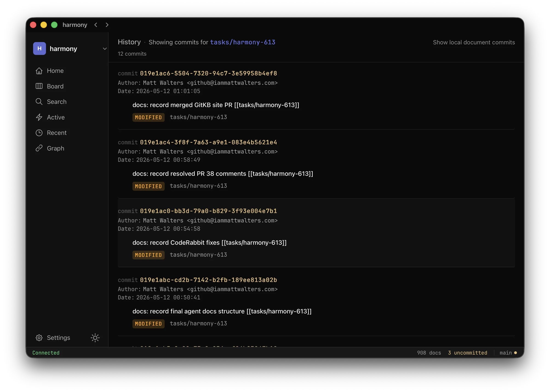Toggle light theme with sun icon

pos(95,338)
